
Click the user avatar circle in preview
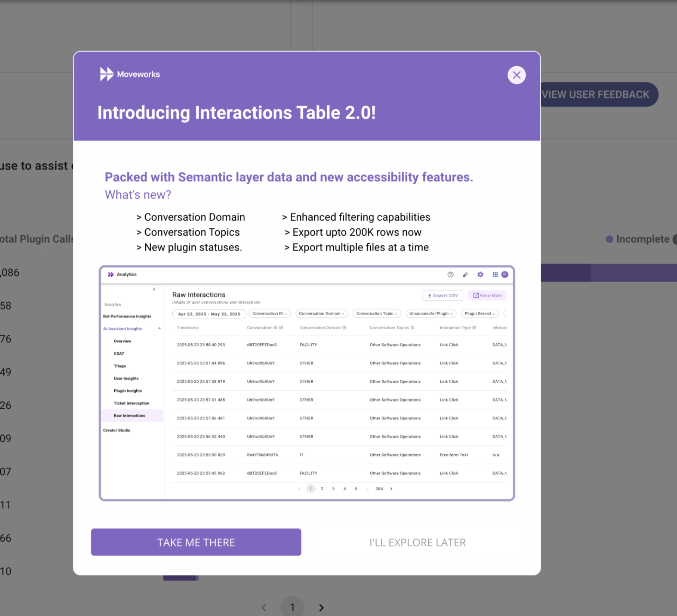click(505, 274)
